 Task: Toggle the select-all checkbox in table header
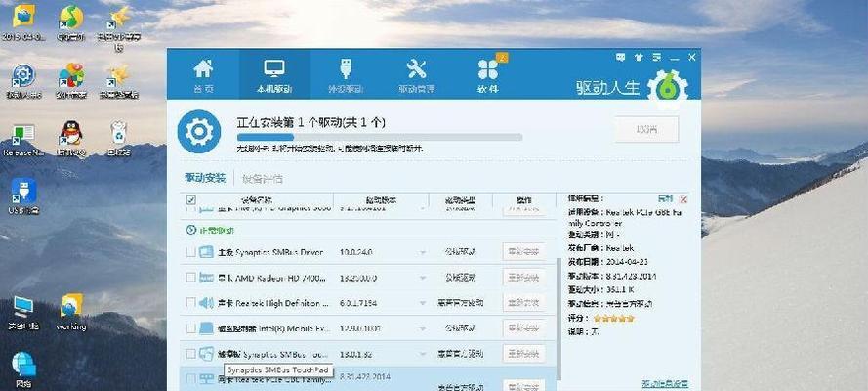pos(190,200)
